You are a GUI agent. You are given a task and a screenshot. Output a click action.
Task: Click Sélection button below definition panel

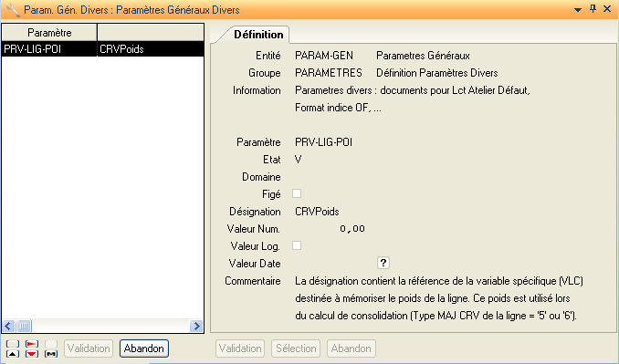pos(296,348)
